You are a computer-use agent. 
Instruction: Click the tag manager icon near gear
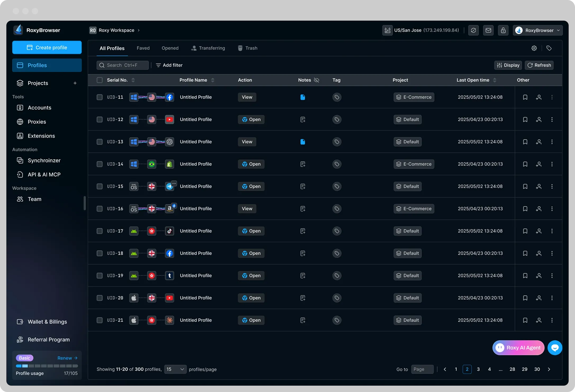[549, 48]
